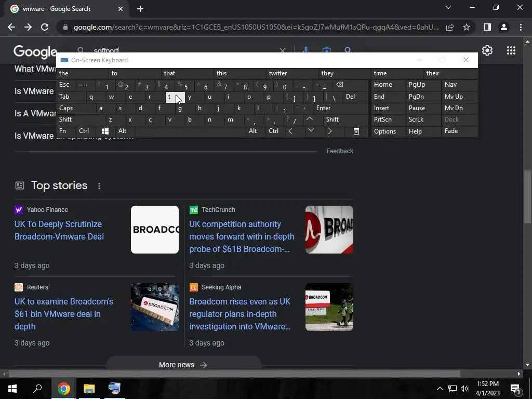Toggle the Caps key on the keyboard
Image resolution: width=532 pixels, height=399 pixels.
click(76, 108)
